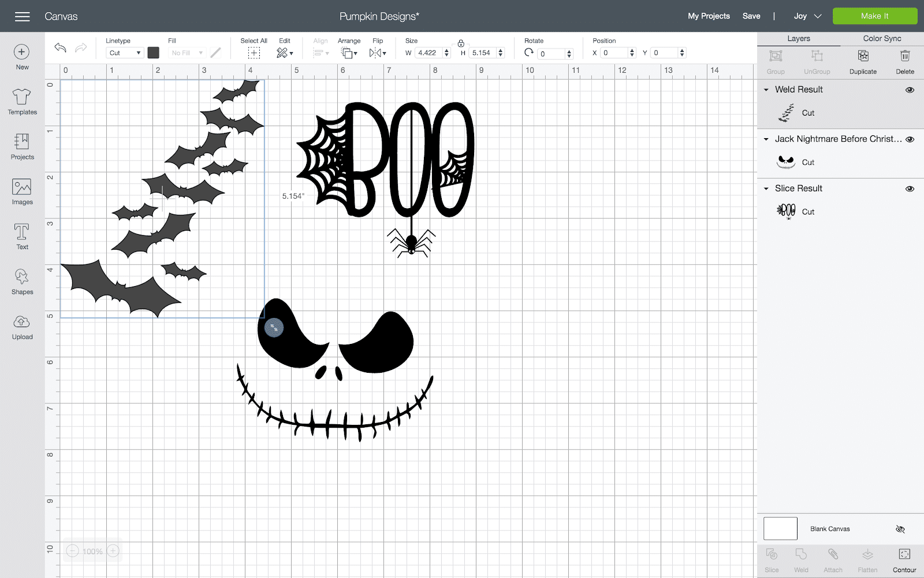
Task: Open the Linetype Cut dropdown
Action: tap(125, 53)
